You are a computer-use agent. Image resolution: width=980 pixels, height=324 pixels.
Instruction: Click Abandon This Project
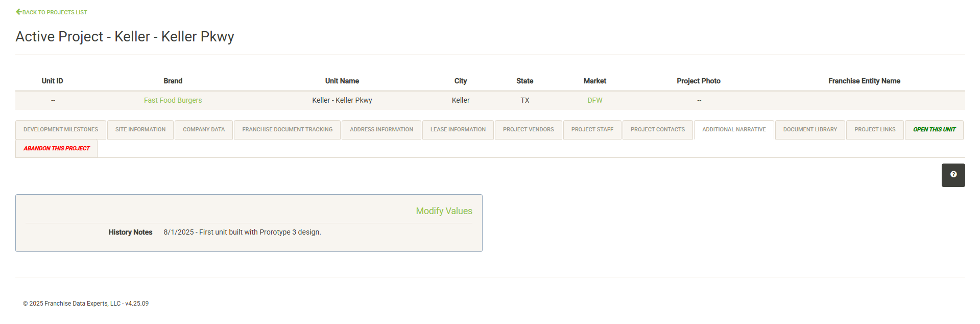(x=57, y=149)
